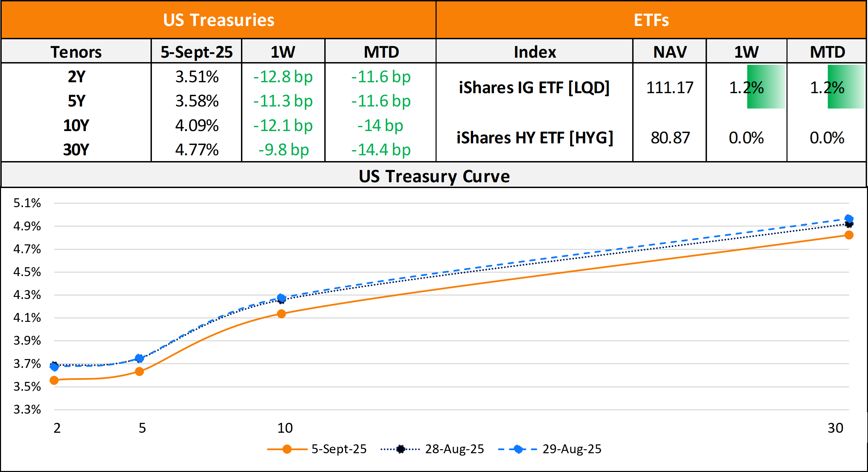Click the black 28-Aug-25 legend marker
Image resolution: width=868 pixels, height=472 pixels.
[401, 449]
